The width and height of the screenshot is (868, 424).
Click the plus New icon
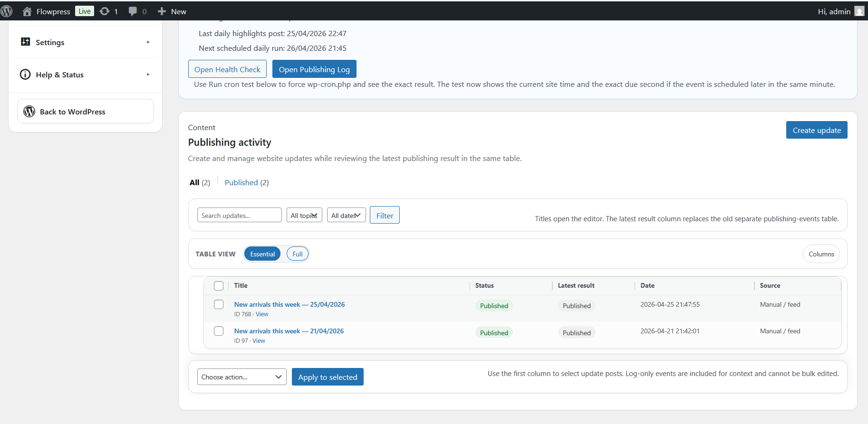point(162,11)
